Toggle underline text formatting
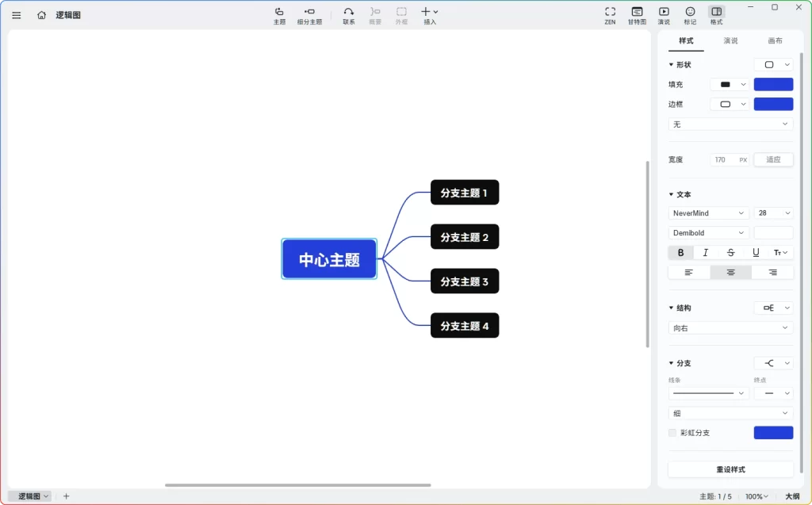 756,252
